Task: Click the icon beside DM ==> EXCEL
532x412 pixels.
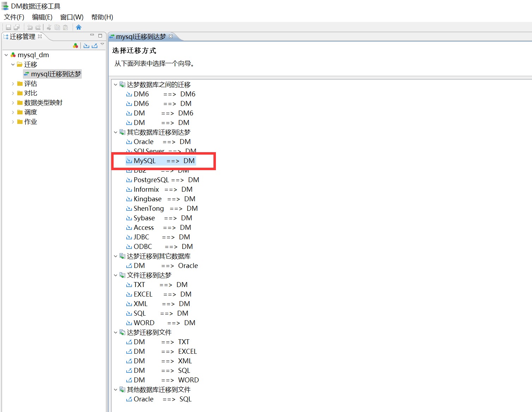Action: pyautogui.click(x=129, y=352)
